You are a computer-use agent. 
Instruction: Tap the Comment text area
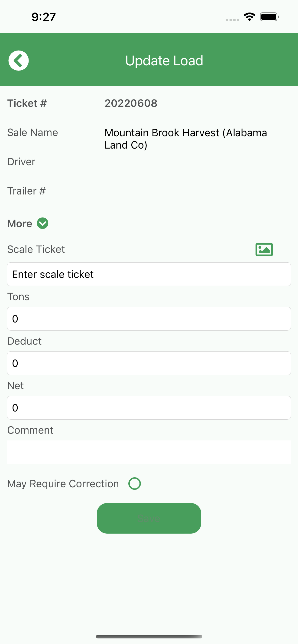pos(149,452)
